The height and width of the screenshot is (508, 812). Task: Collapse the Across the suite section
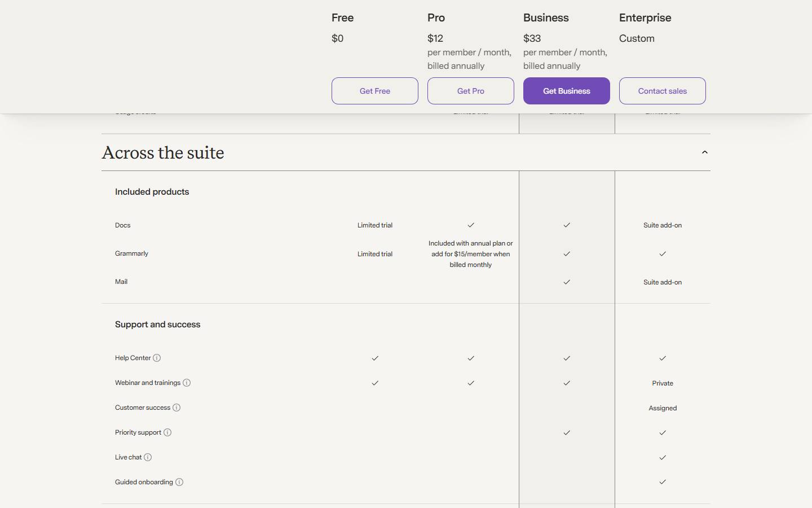click(705, 152)
